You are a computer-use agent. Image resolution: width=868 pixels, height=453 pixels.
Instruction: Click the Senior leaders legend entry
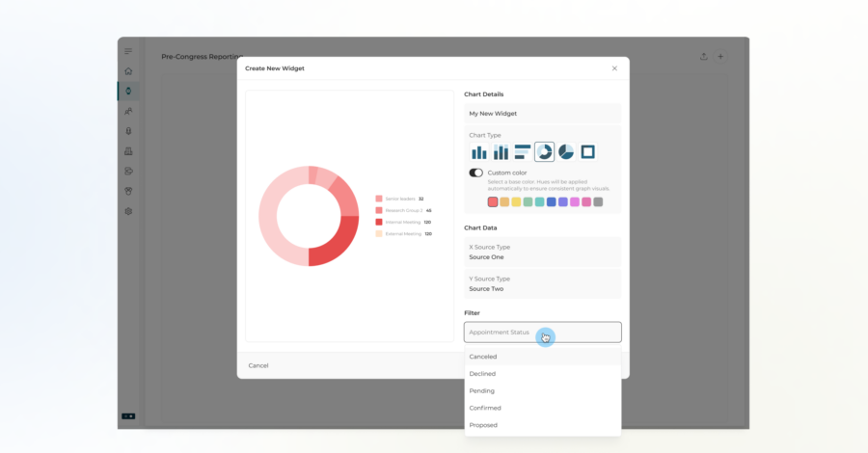tap(399, 199)
